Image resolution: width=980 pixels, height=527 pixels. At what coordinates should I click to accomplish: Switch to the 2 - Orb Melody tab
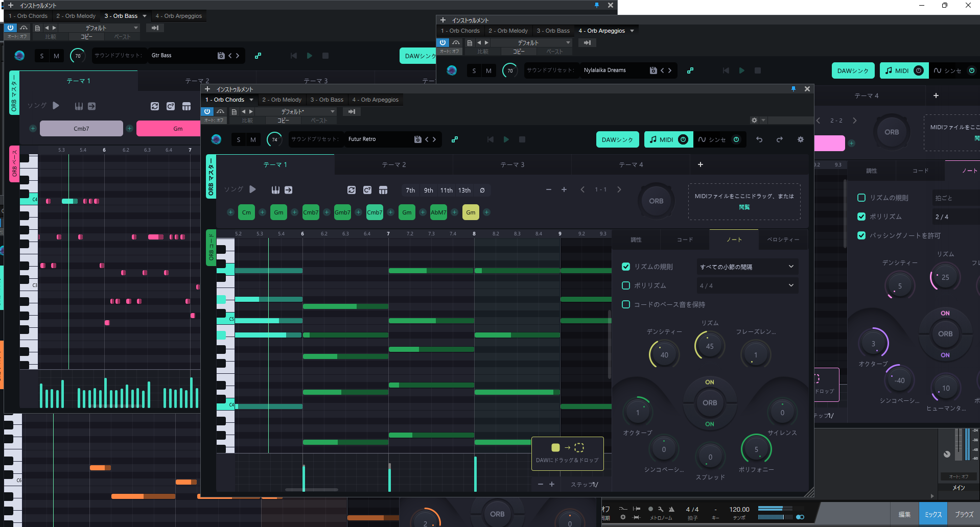(x=282, y=100)
